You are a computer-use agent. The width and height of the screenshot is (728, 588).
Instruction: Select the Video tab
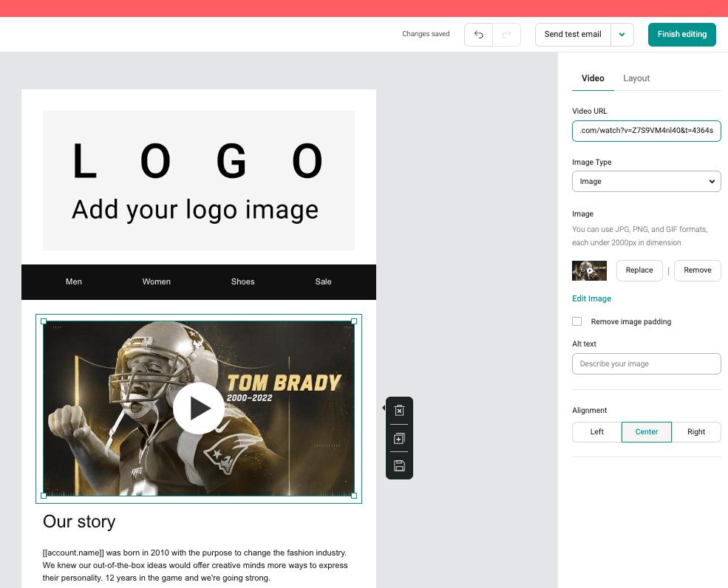pyautogui.click(x=593, y=78)
